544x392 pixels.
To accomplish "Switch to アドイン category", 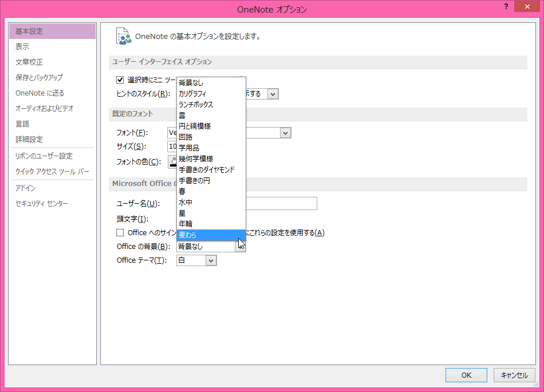I will (x=52, y=188).
